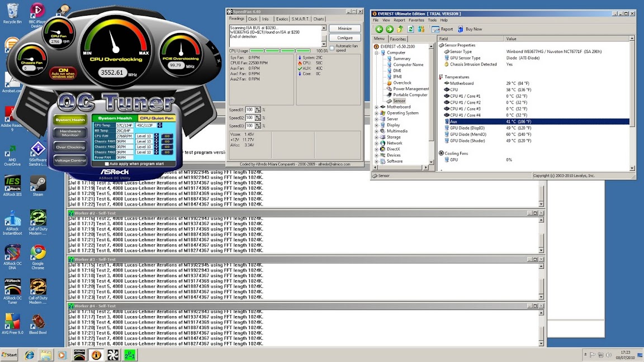Viewport: 644px width, 362px height.
Task: Click the Speed02 spinner arrows in SpeedFan
Action: [x=258, y=118]
